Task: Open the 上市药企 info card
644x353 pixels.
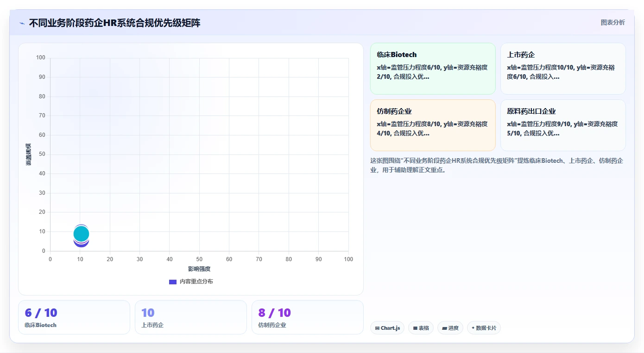Action: click(563, 69)
